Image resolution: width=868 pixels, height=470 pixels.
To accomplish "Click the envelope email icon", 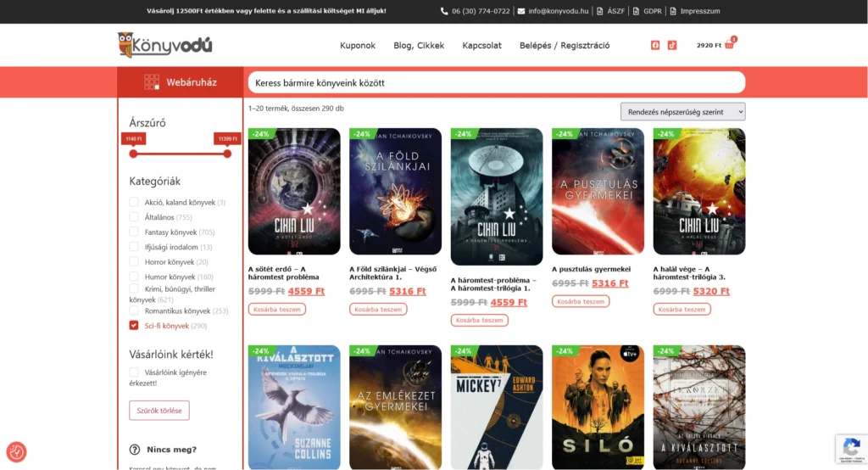I will click(521, 11).
